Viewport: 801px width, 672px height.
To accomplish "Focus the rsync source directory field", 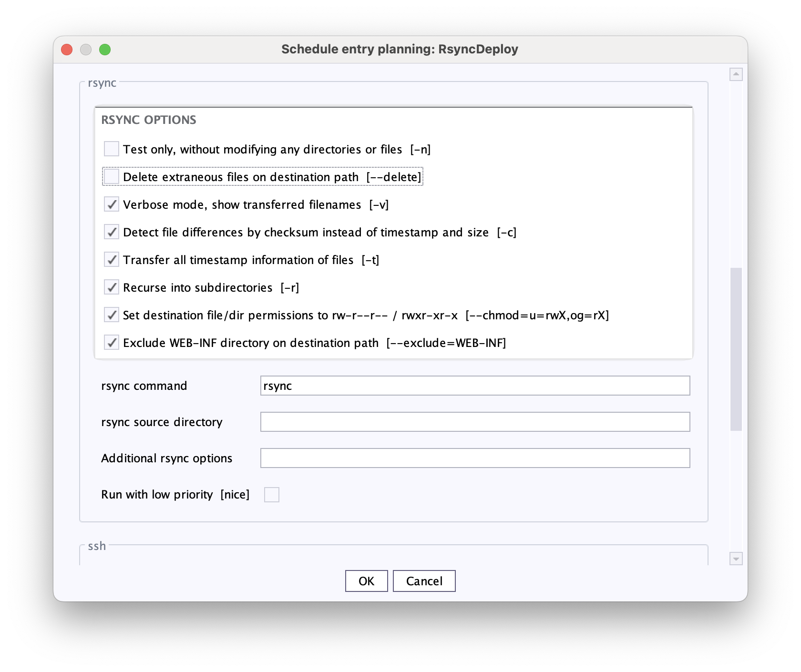I will (475, 422).
